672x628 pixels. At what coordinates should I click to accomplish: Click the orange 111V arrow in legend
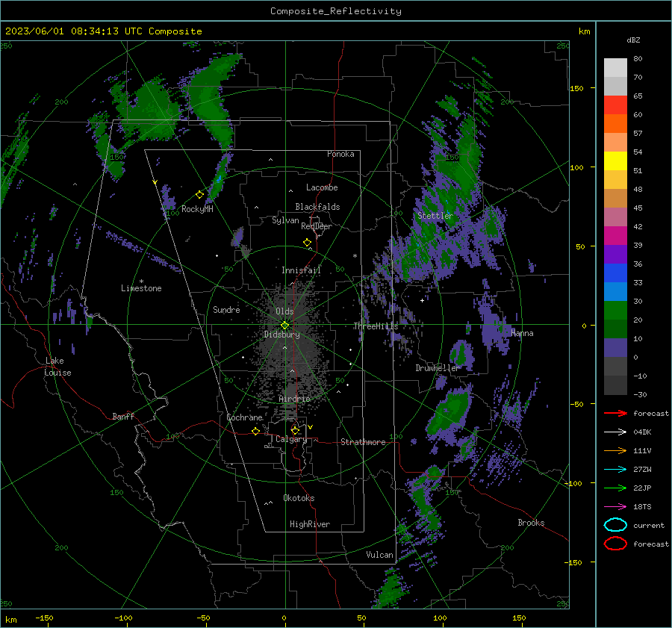615,450
